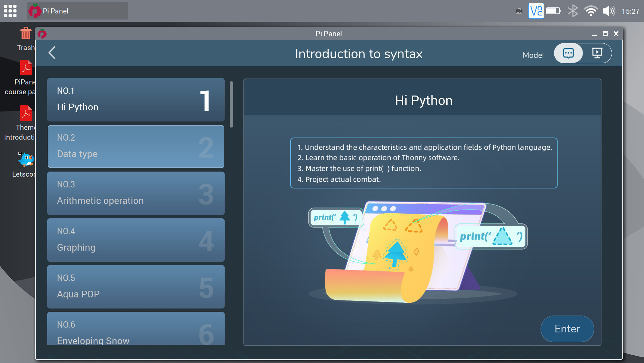Viewport: 644px width, 363px height.
Task: Open the VNC server tray icon
Action: point(536,11)
